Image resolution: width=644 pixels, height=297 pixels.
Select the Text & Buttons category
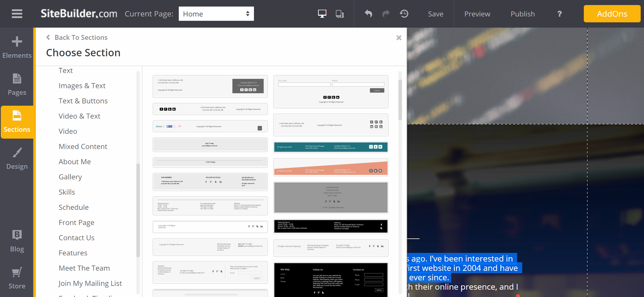click(x=83, y=101)
